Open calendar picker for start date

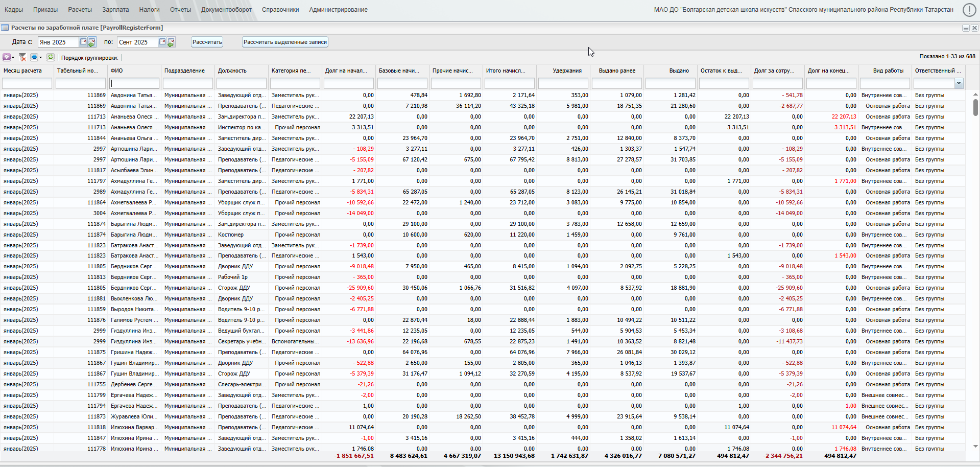tap(83, 42)
